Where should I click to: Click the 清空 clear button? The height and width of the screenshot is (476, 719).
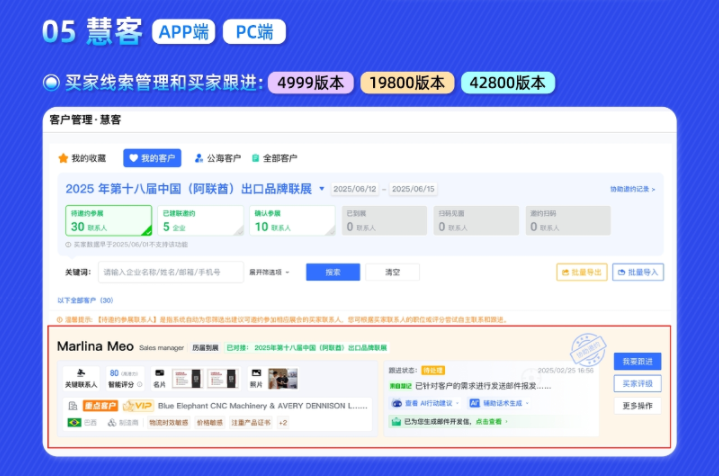pos(391,272)
